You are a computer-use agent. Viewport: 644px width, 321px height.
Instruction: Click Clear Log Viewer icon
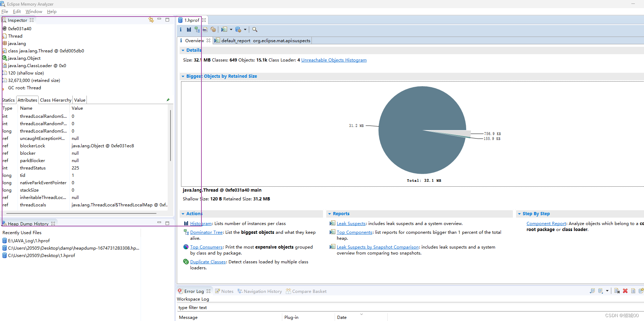[617, 291]
